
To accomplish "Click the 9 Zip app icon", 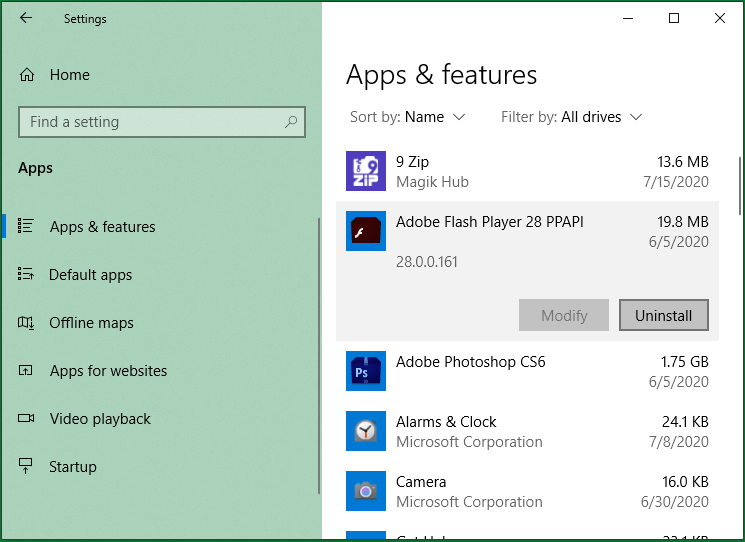I will pos(365,171).
